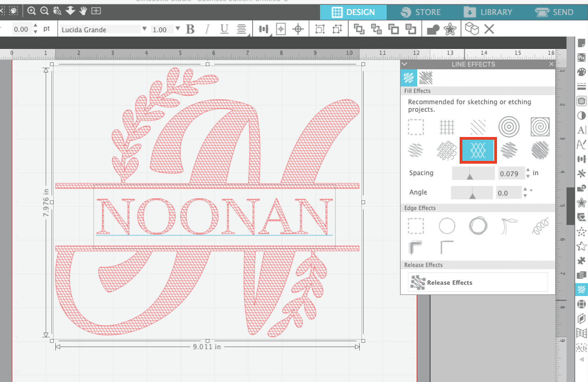Select the no edge effect dashed square
Viewport: 588px width, 382px height.
pyautogui.click(x=416, y=226)
